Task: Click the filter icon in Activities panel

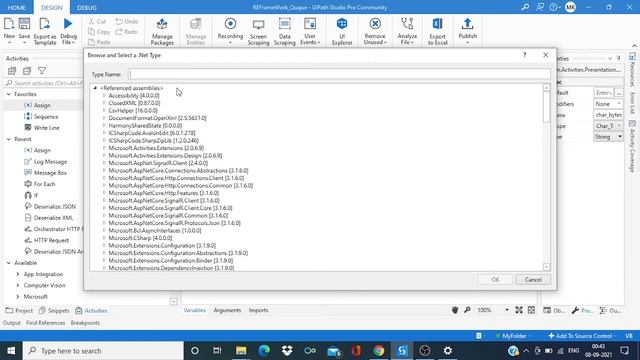Action: (x=42, y=71)
